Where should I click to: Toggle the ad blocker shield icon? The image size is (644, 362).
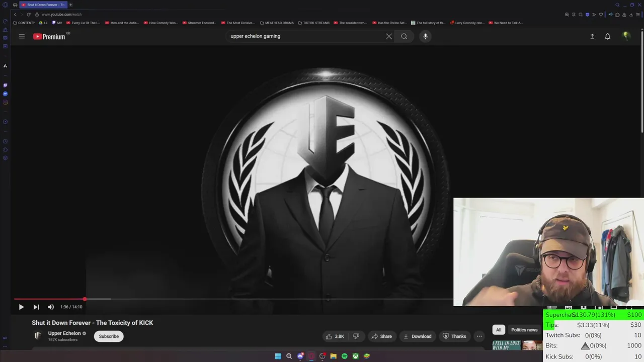(587, 15)
